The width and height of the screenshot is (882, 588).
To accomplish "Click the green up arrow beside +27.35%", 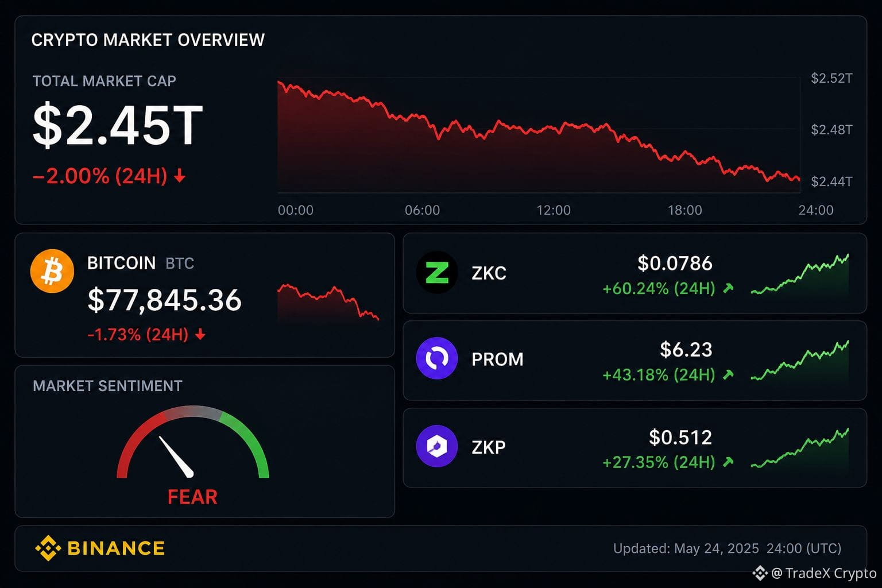I will coord(728,462).
